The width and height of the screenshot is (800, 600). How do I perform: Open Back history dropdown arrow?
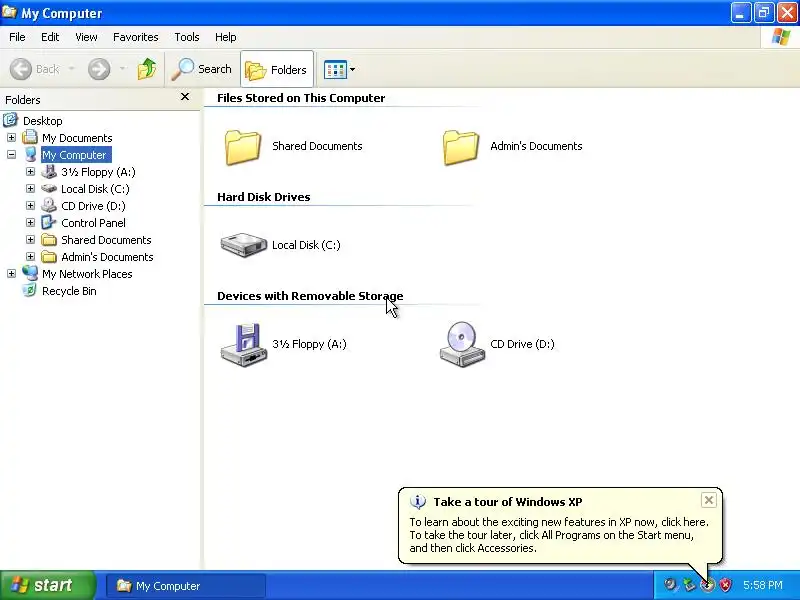[71, 69]
